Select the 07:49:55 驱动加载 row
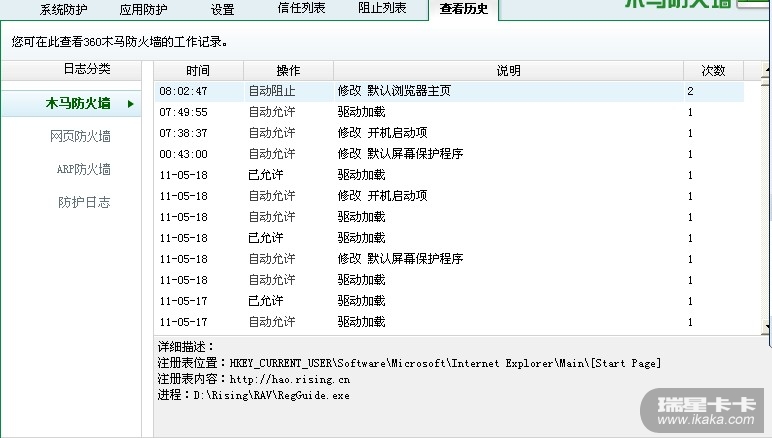This screenshot has height=438, width=772. point(449,112)
